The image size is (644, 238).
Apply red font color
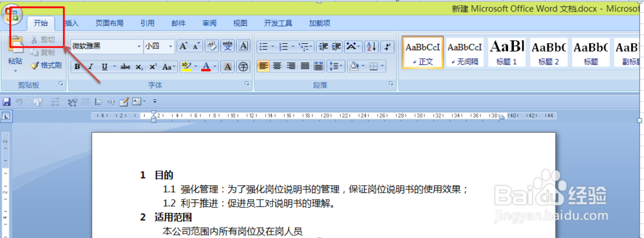click(206, 66)
